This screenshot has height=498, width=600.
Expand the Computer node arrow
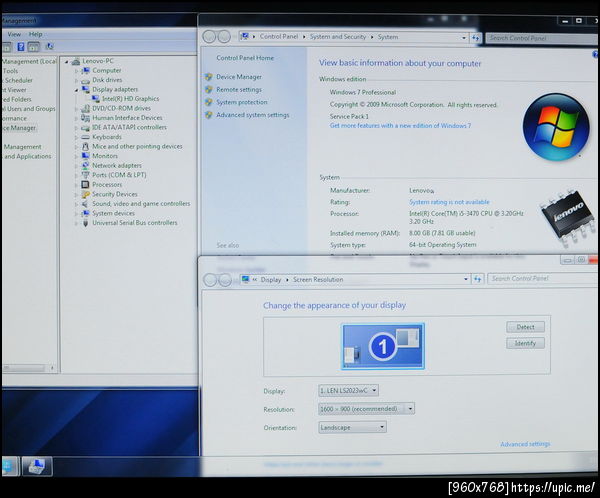point(76,71)
